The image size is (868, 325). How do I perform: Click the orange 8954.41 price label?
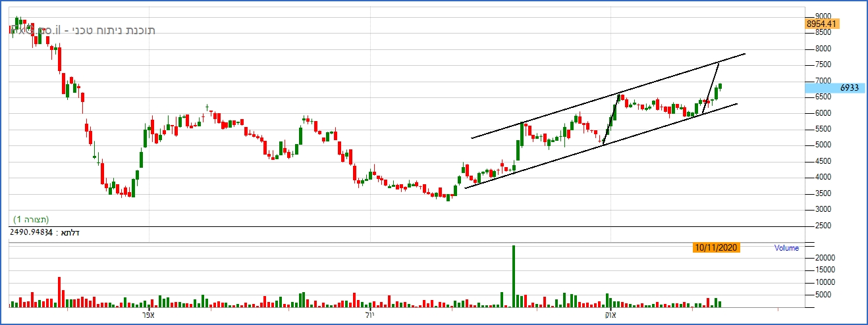823,24
